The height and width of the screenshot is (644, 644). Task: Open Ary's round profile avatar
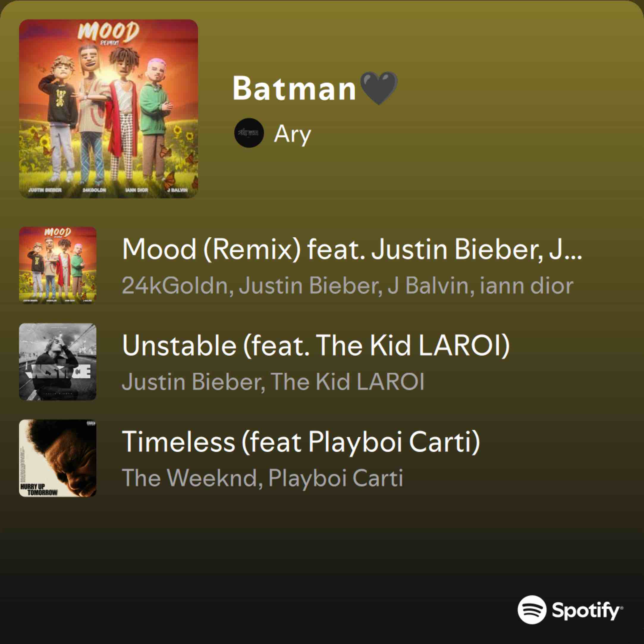[249, 133]
